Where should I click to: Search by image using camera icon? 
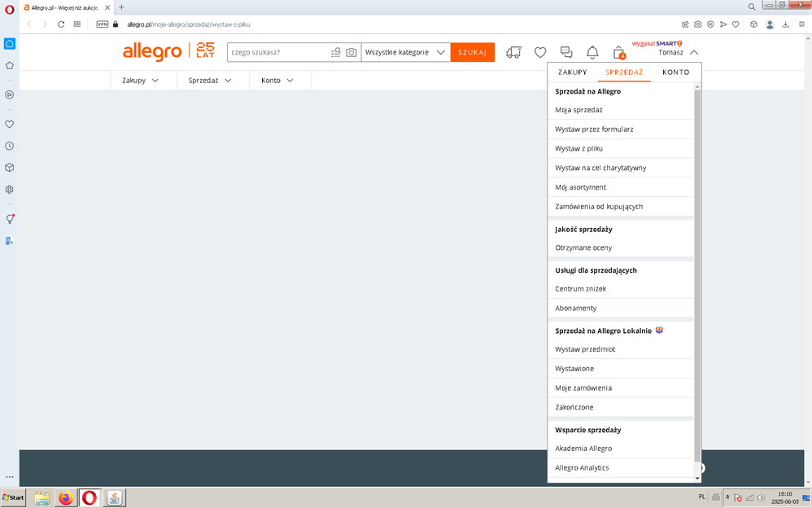351,52
